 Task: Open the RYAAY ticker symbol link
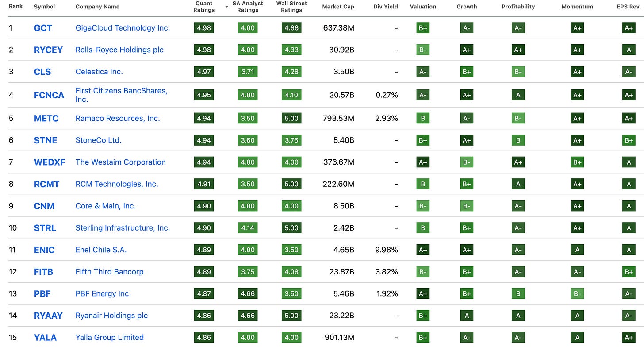click(x=48, y=316)
